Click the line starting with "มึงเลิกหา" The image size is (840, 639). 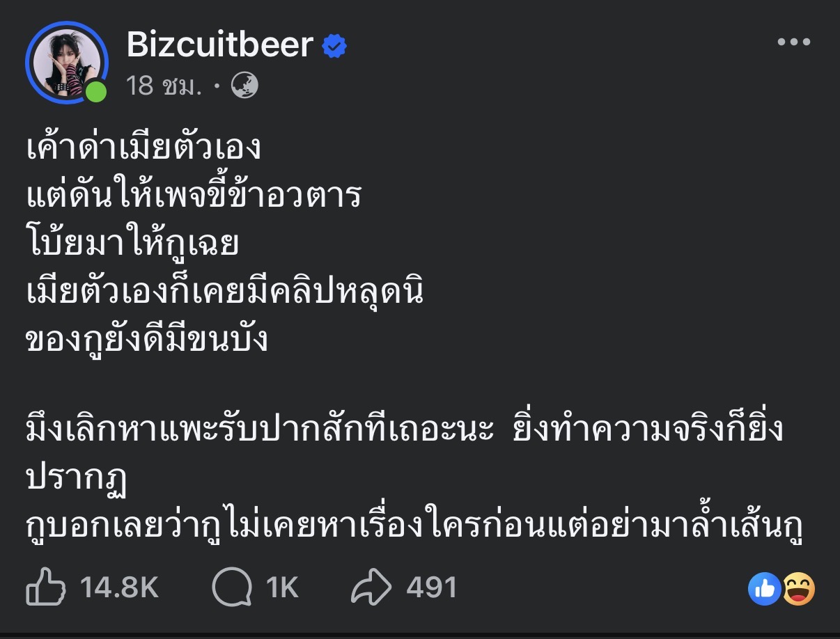click(x=404, y=431)
